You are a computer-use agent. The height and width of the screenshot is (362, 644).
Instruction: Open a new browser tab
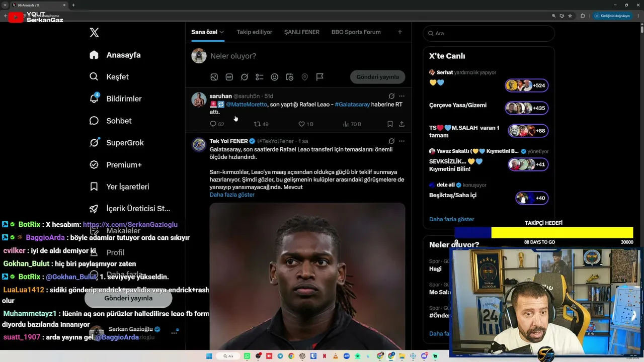(73, 5)
